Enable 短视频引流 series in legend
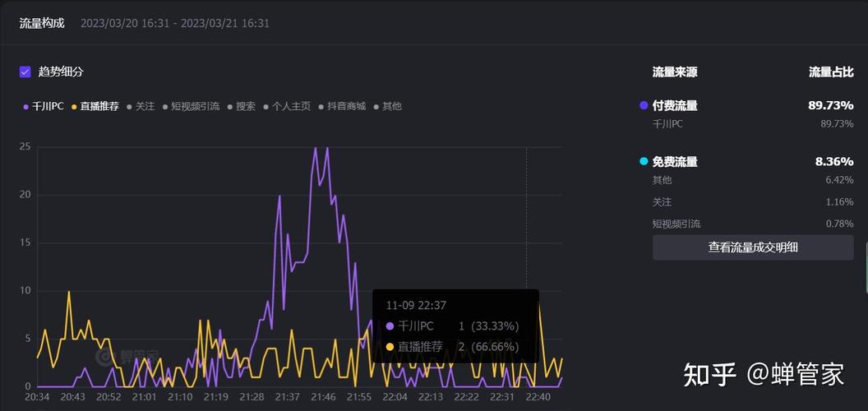Image resolution: width=868 pixels, height=411 pixels. [191, 106]
